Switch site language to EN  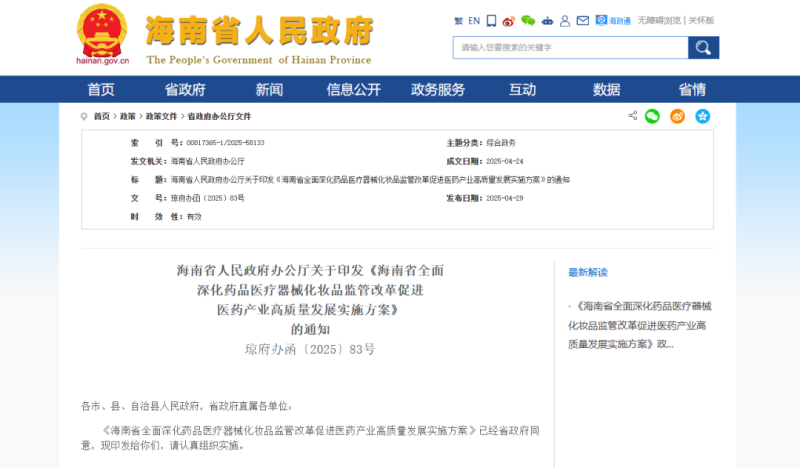pos(474,20)
